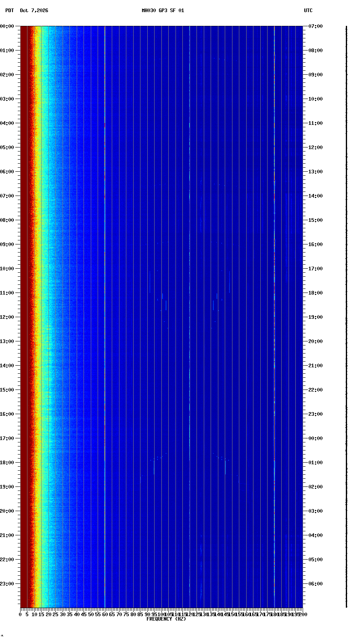Click the 15:00 label on UTC axis
Screen dimensions: 364x640
(316, 220)
